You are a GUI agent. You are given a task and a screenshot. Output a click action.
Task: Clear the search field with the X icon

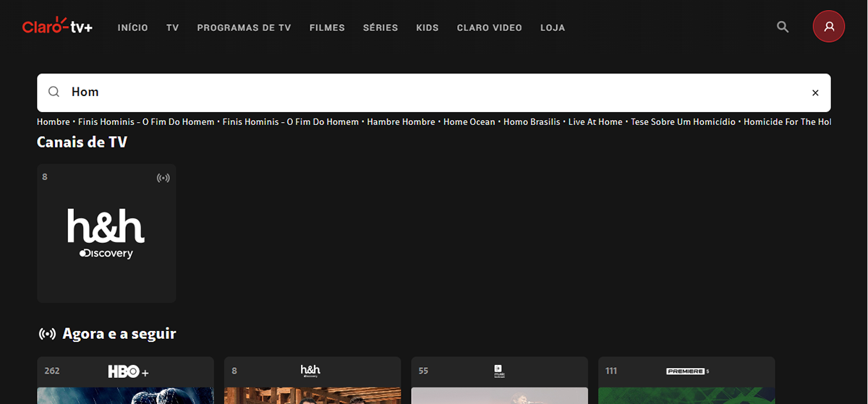pos(815,93)
